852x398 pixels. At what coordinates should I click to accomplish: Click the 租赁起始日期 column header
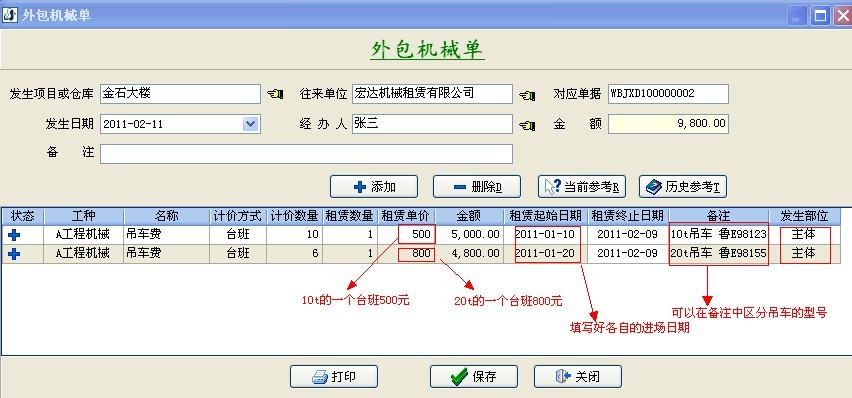(546, 216)
